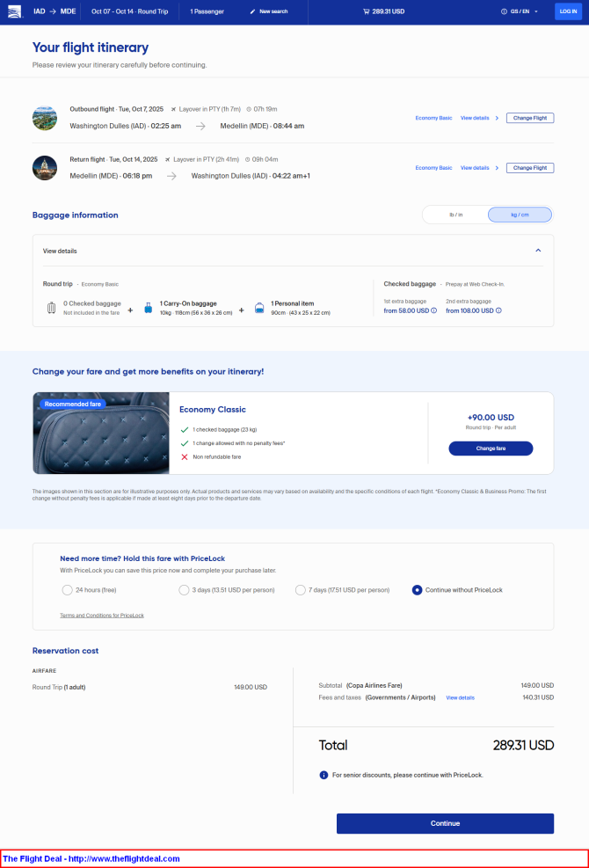The height and width of the screenshot is (868, 589).
Task: Open the GS / EN language dropdown
Action: [x=520, y=11]
